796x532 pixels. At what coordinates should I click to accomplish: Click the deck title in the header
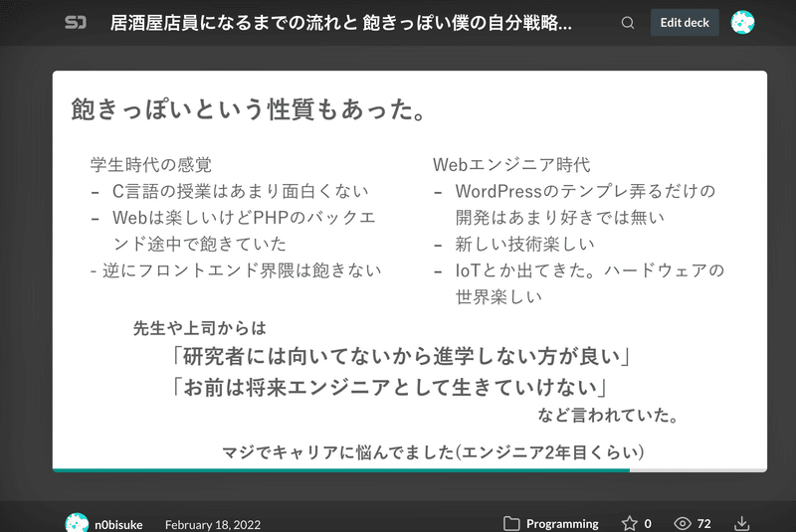pos(340,23)
